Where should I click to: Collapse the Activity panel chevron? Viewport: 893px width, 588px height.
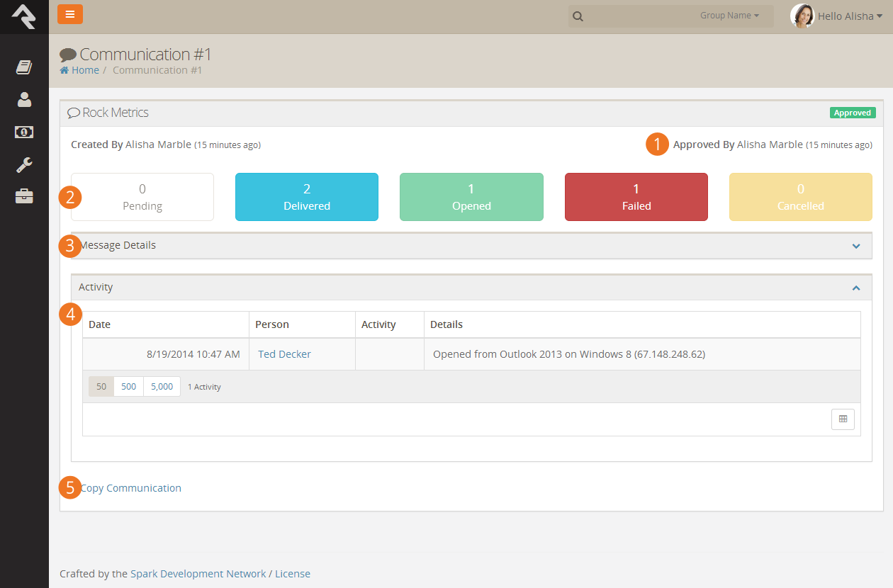pos(856,288)
